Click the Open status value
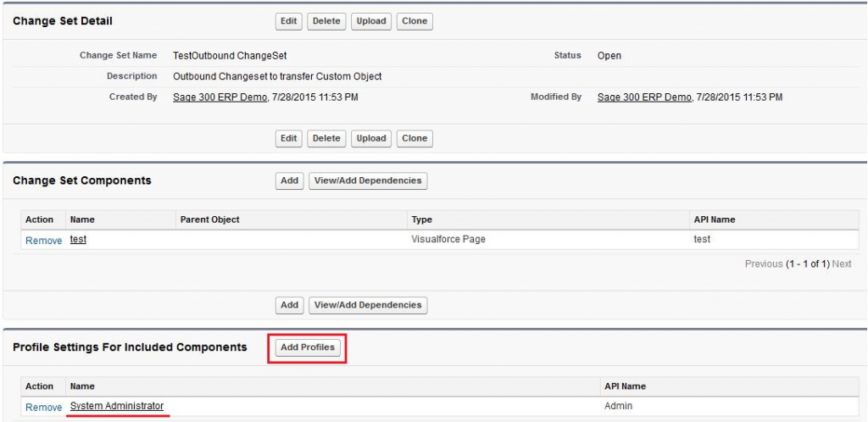Viewport: 868px width, 422px height. point(609,56)
